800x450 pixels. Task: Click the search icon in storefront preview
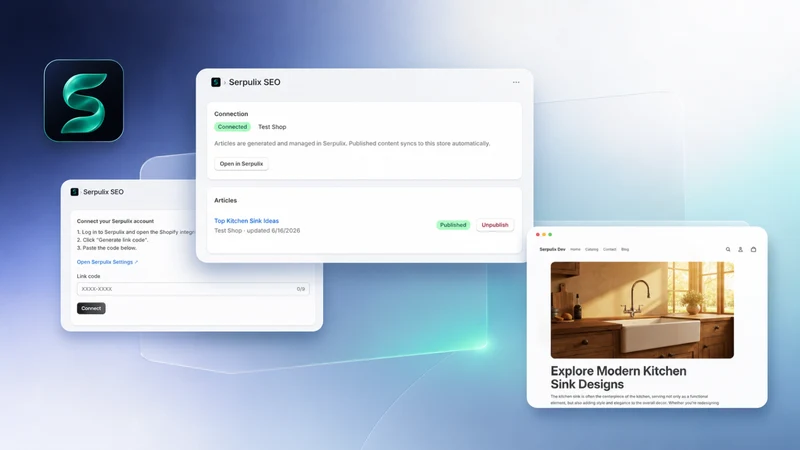click(x=728, y=249)
